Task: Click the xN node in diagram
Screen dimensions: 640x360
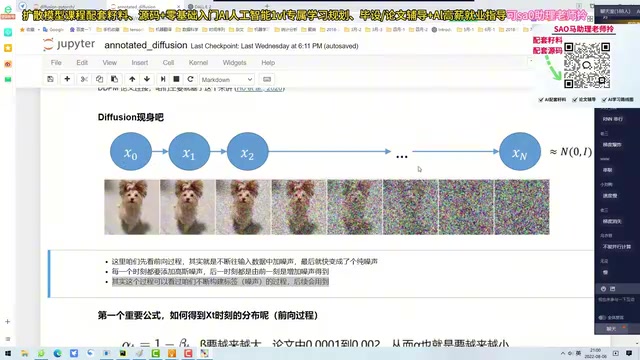Action: pyautogui.click(x=520, y=151)
